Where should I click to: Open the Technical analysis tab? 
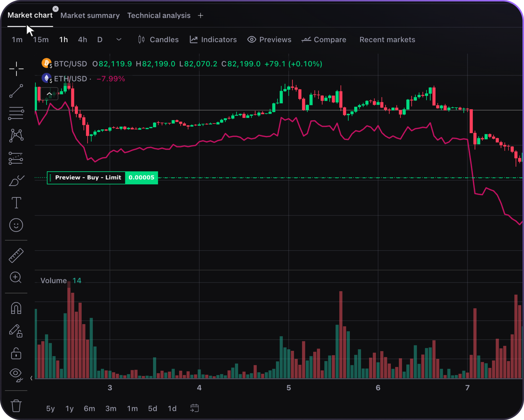159,15
